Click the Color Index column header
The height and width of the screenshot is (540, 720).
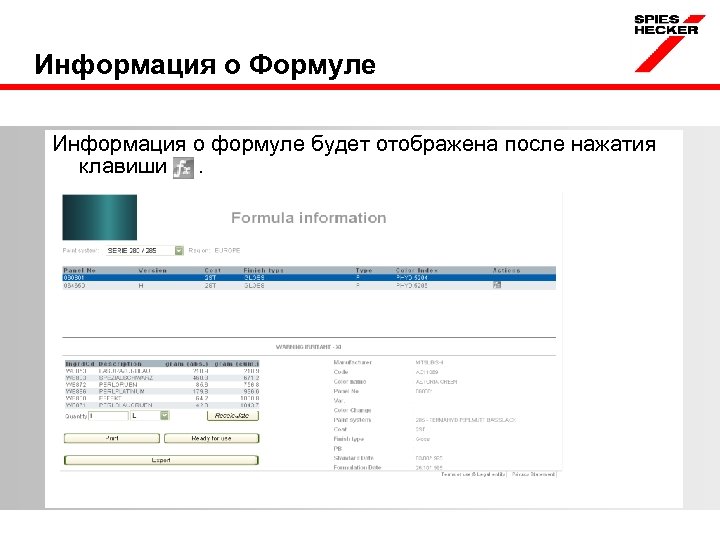(417, 270)
